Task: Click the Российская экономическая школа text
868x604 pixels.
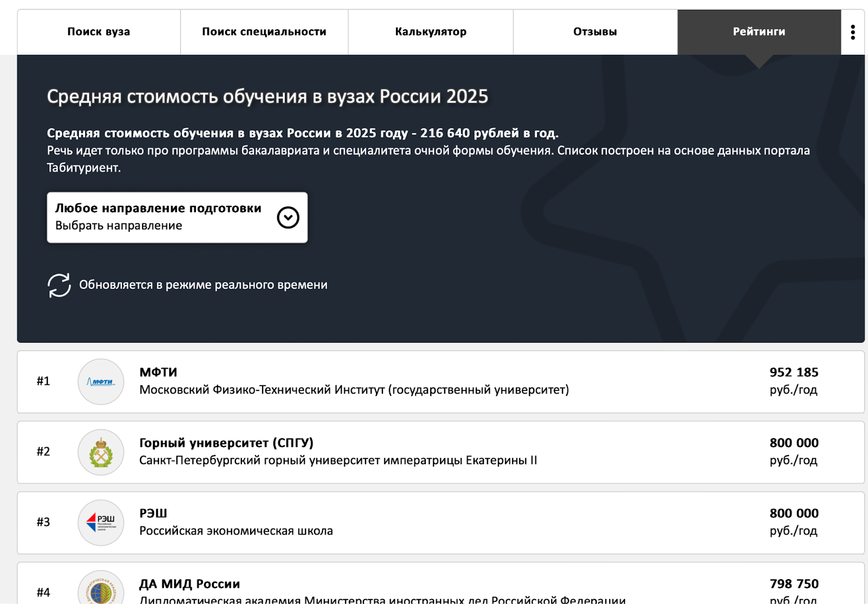Action: [236, 531]
